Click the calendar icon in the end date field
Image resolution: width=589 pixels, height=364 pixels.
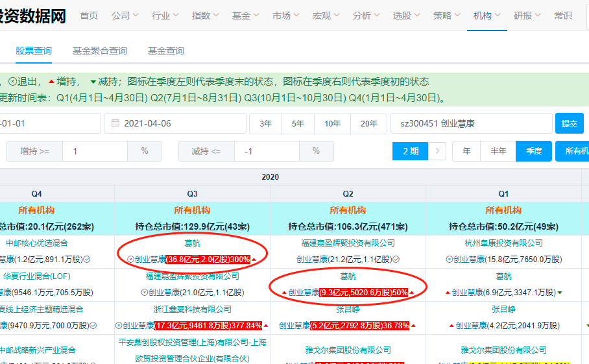pyautogui.click(x=115, y=123)
